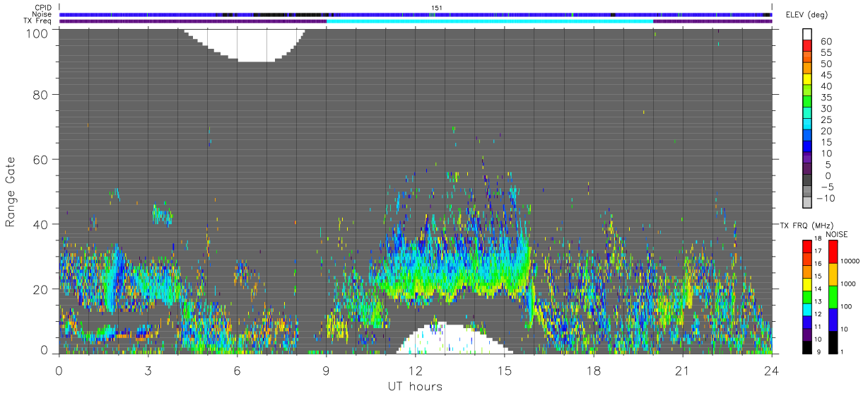
Task: Pick the white top segment of ELEV color bar
Action: tap(807, 34)
